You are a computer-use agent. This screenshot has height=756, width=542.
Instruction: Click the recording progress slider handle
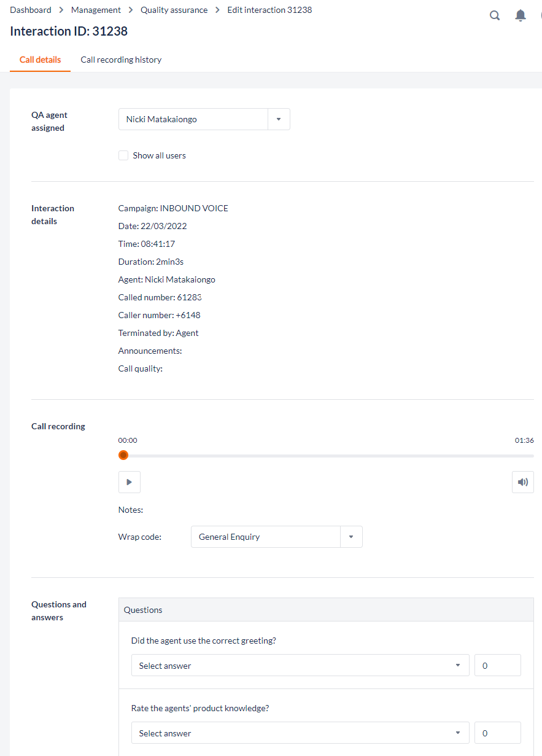(x=123, y=455)
